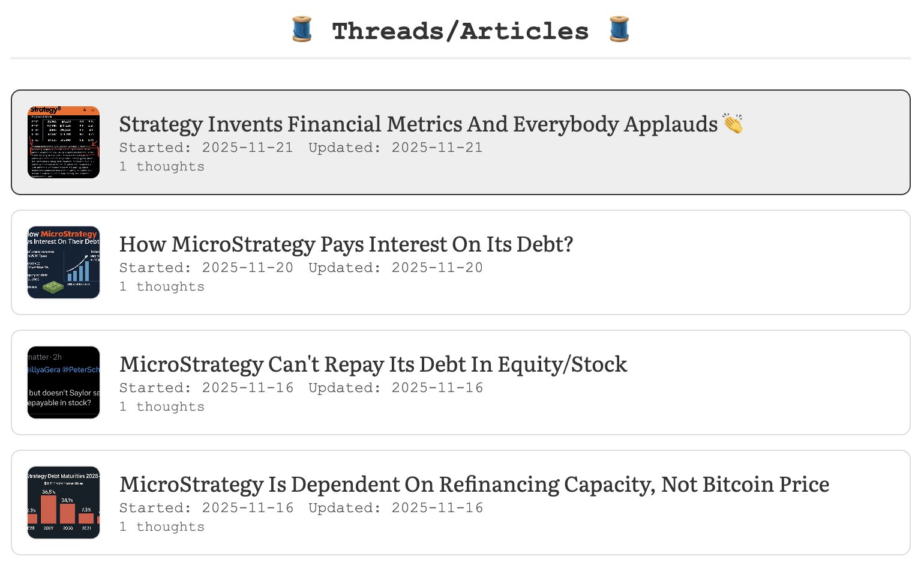Click the right thread spool emoji in header

[619, 29]
